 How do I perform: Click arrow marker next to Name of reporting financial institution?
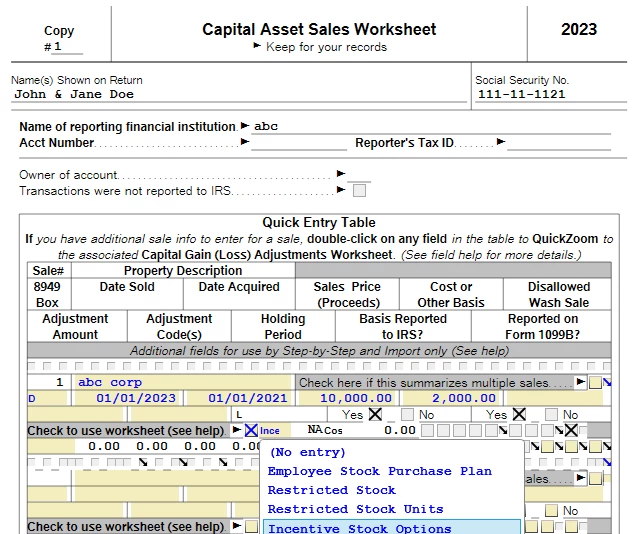[x=245, y=126]
